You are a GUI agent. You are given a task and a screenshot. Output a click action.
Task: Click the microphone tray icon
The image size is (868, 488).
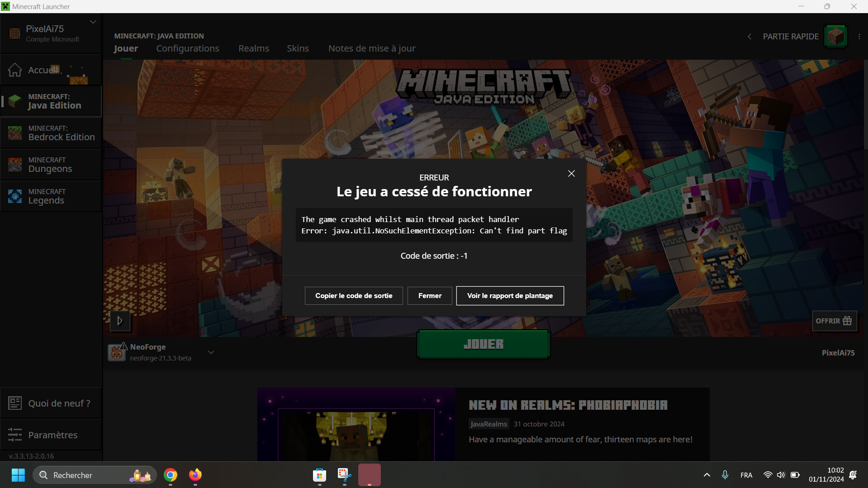(x=725, y=475)
